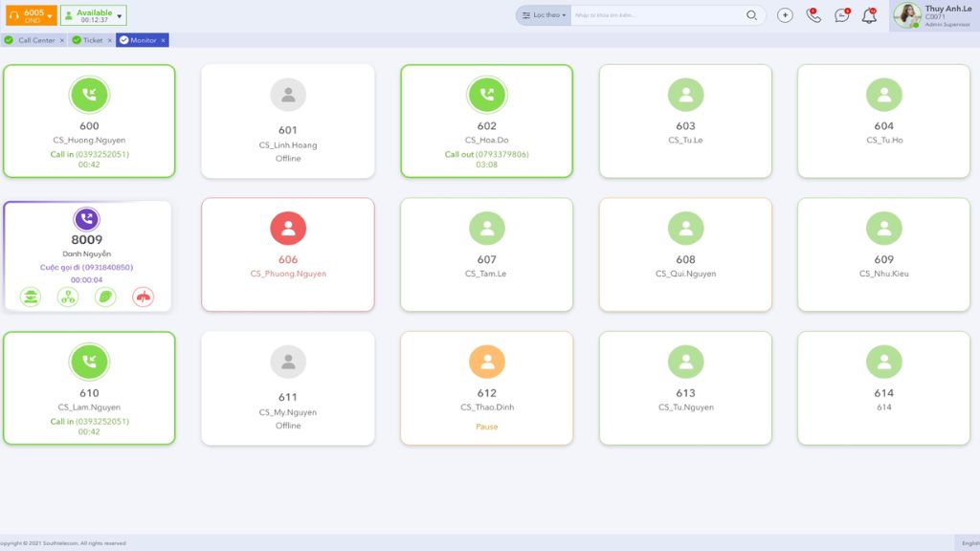This screenshot has height=551, width=980.
Task: Open chat messages icon with badge
Action: [x=842, y=15]
